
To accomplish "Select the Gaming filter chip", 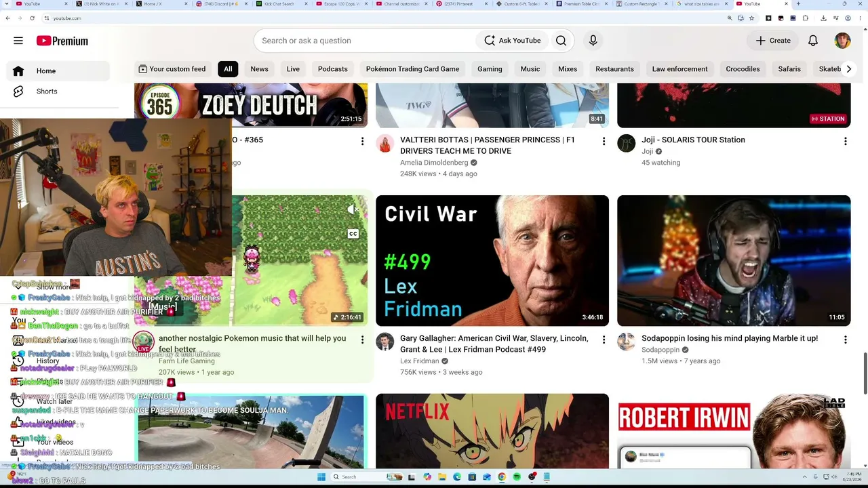I will 490,69.
